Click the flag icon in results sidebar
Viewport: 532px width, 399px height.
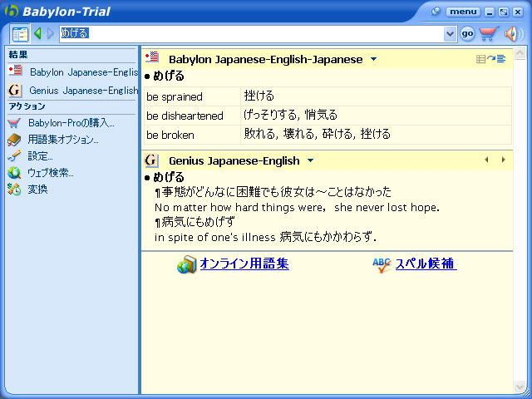click(x=15, y=70)
